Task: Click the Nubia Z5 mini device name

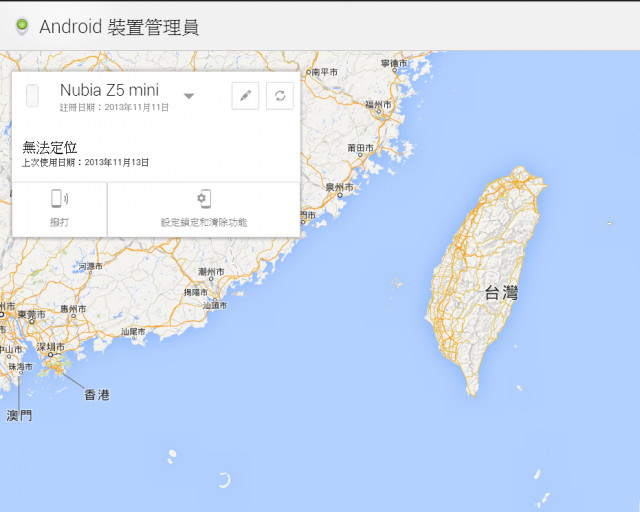Action: [109, 90]
